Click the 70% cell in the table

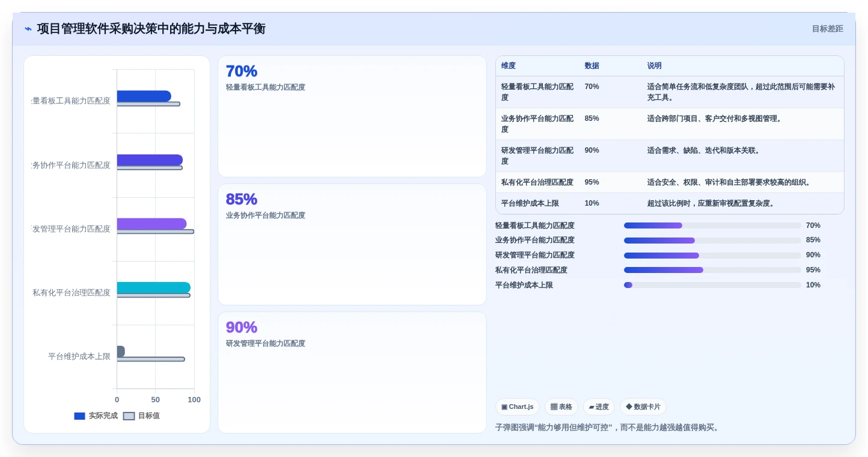(x=592, y=87)
